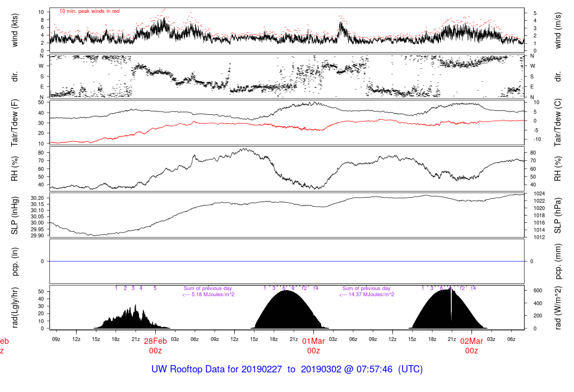Image resolution: width=574 pixels, height=392 pixels.
Task: Click the 'Tair/Tdew (F)' axis label
Action: [15, 123]
